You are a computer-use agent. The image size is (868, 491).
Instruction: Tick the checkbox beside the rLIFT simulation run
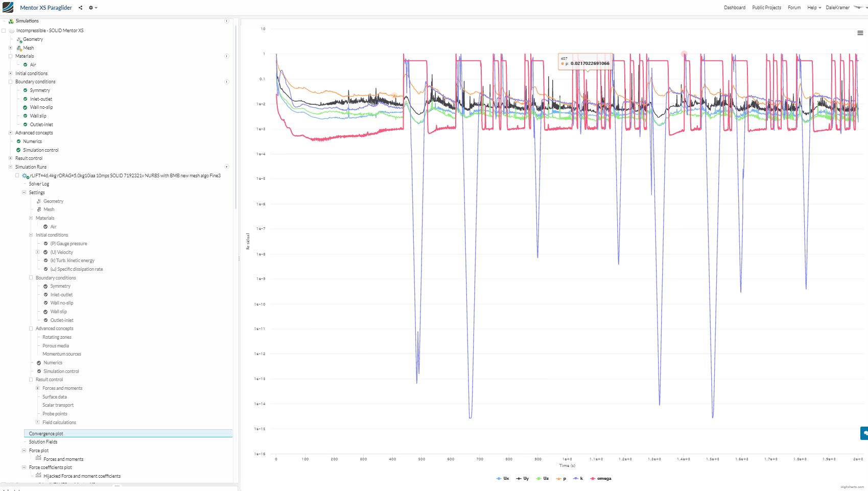pos(17,175)
